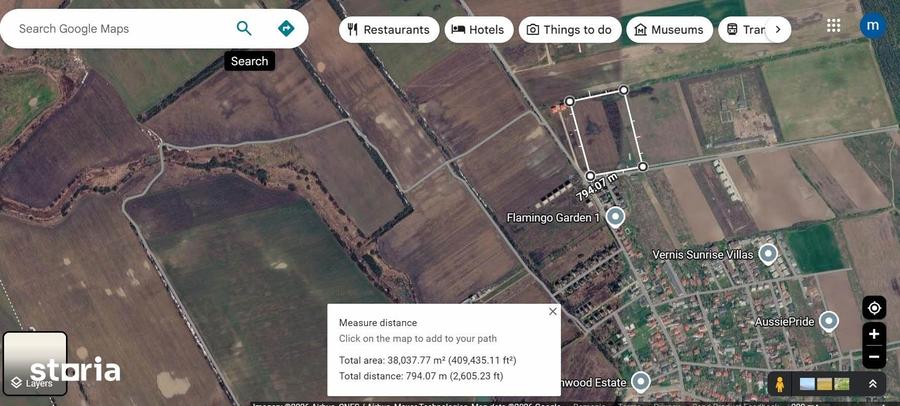Filter map by Hotels
The width and height of the screenshot is (900, 406).
(x=478, y=30)
